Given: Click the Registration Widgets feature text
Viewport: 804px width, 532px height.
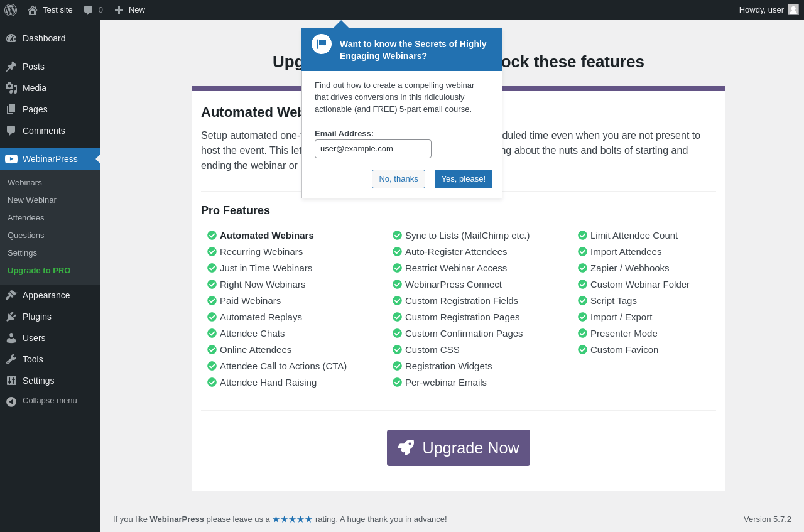Looking at the screenshot, I should point(448,366).
